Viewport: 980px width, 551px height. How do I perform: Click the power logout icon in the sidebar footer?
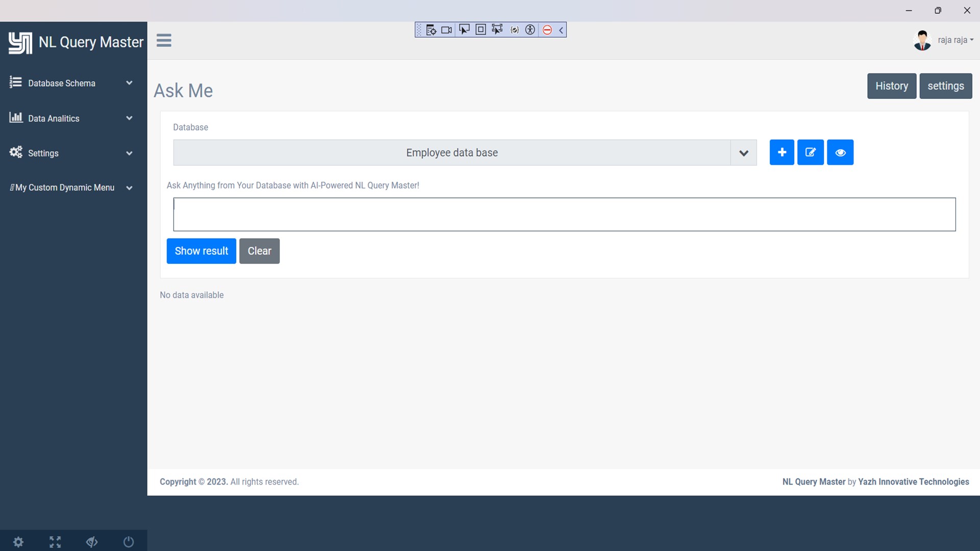129,542
